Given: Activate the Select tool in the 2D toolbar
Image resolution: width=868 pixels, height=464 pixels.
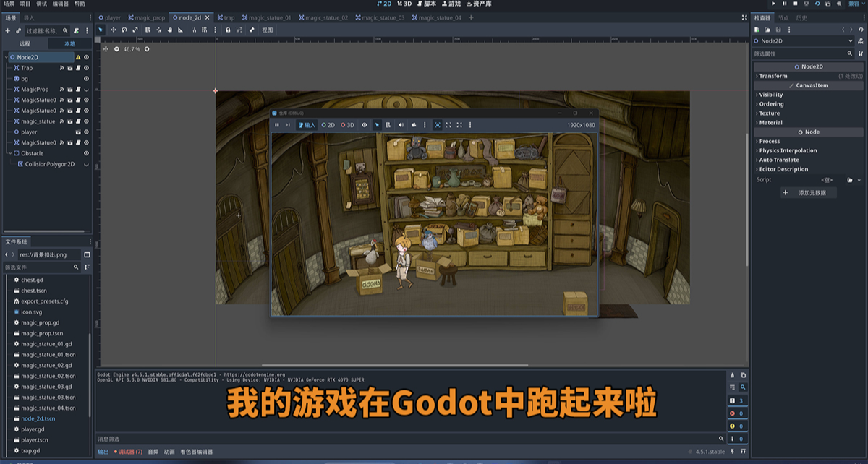Looking at the screenshot, I should (100, 30).
